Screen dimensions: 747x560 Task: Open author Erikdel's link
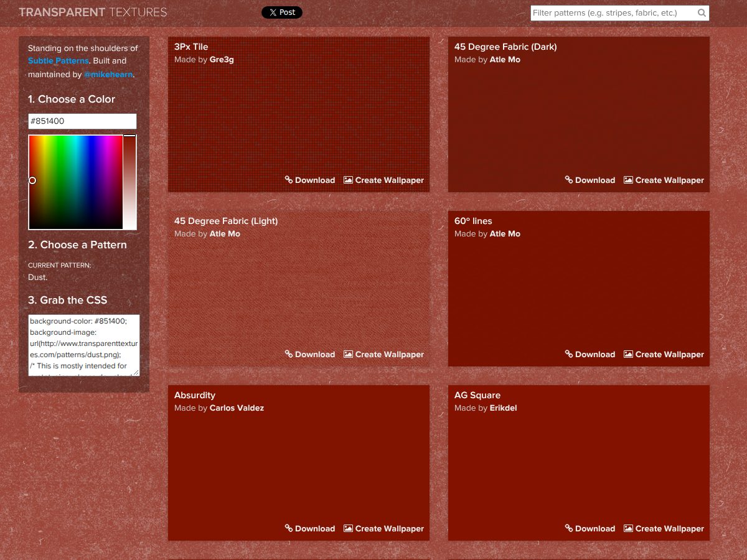coord(504,408)
